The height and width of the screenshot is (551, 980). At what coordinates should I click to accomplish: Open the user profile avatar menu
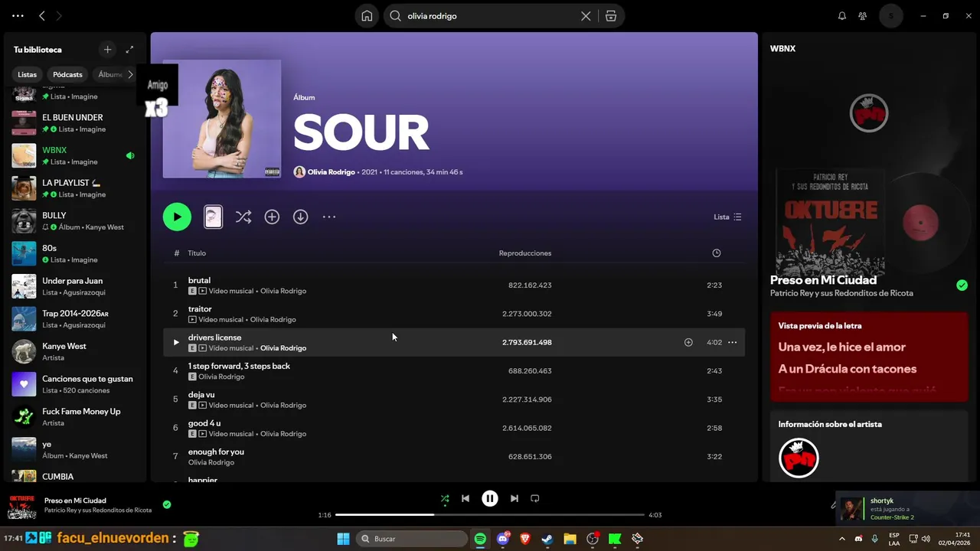(890, 16)
